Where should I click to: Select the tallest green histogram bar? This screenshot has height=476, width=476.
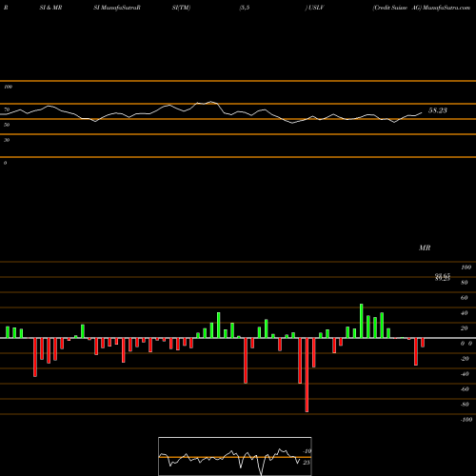click(362, 321)
